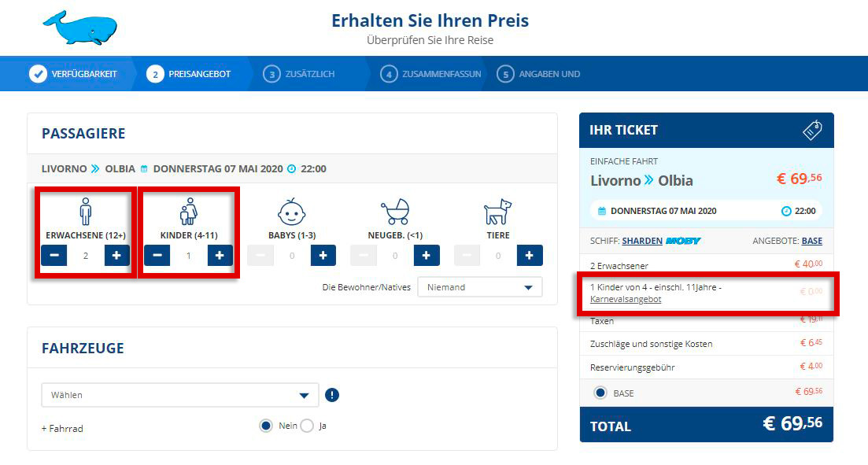Add one more Kinder (4-11) passenger
Viewport: 868px width, 465px height.
[220, 255]
